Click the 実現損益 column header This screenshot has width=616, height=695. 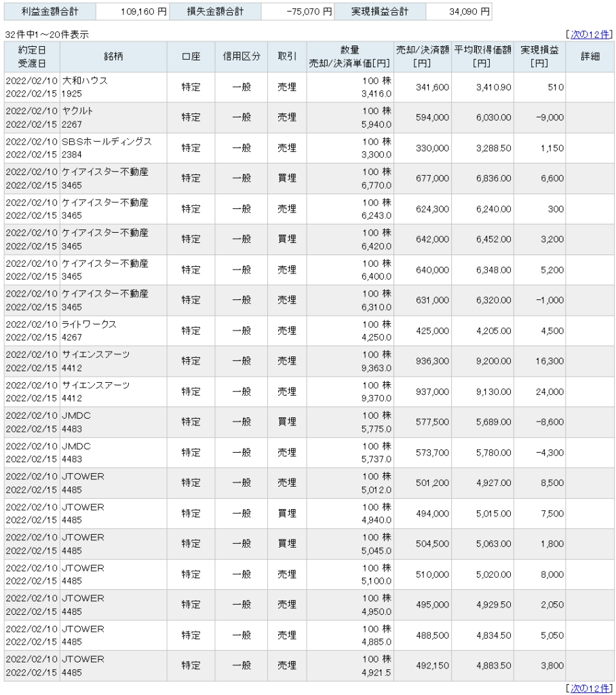tap(539, 57)
